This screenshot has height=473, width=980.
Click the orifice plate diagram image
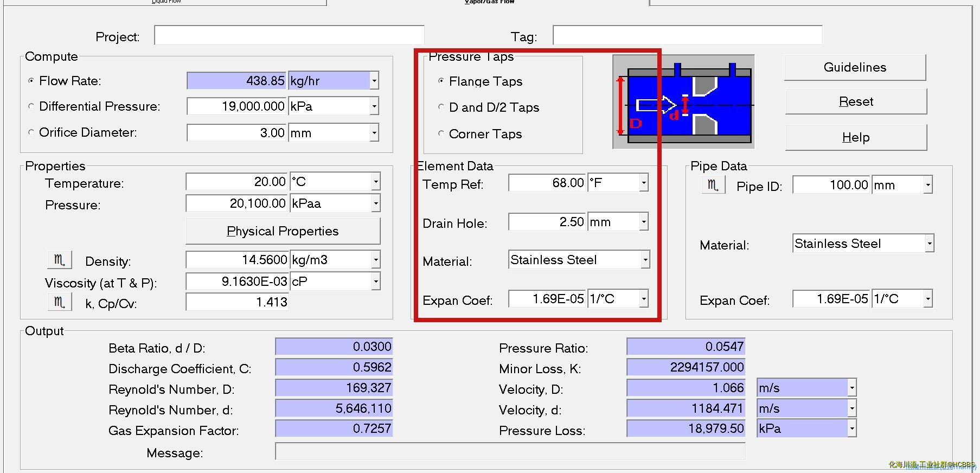click(683, 101)
